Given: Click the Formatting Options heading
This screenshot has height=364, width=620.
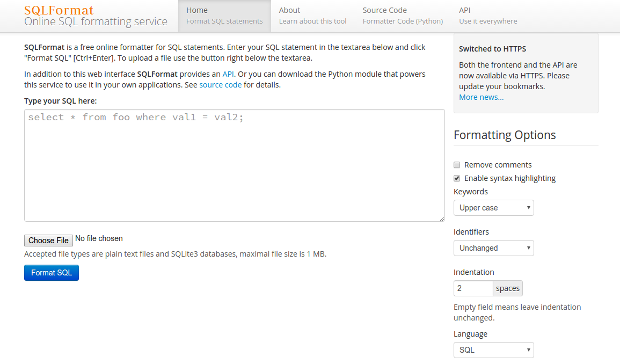Looking at the screenshot, I should pyautogui.click(x=505, y=135).
